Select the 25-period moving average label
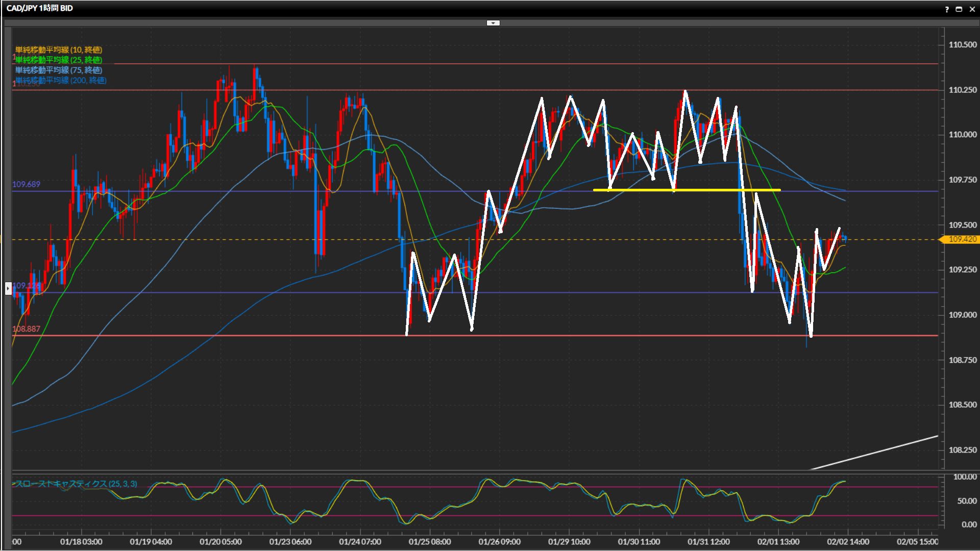This screenshot has height=551, width=980. tap(59, 60)
